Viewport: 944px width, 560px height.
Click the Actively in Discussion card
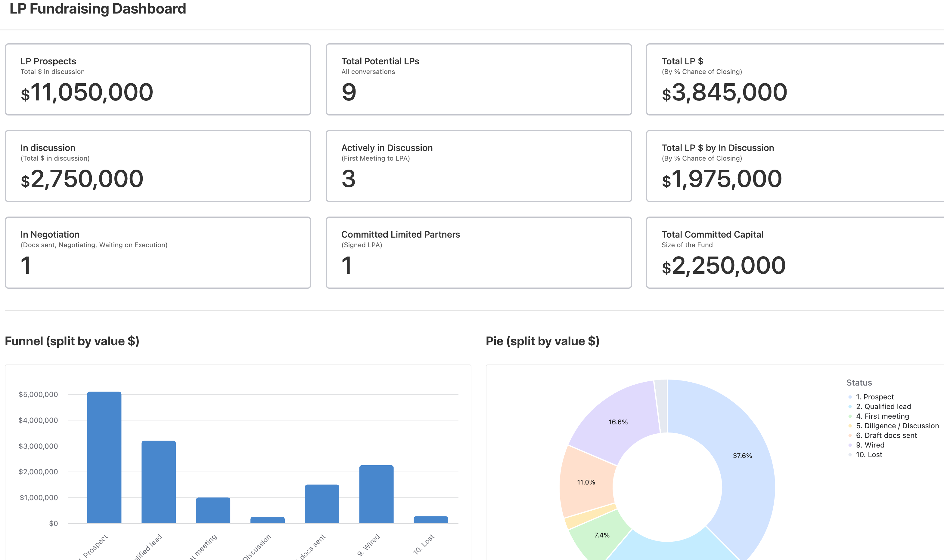[478, 166]
